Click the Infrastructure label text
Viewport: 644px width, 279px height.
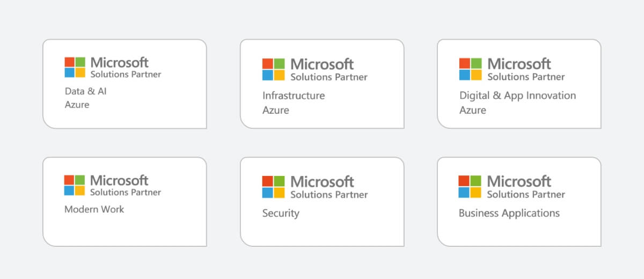(x=294, y=96)
